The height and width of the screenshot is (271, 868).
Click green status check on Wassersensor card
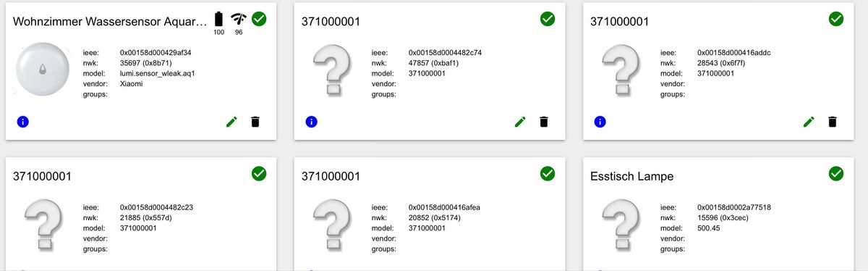259,20
